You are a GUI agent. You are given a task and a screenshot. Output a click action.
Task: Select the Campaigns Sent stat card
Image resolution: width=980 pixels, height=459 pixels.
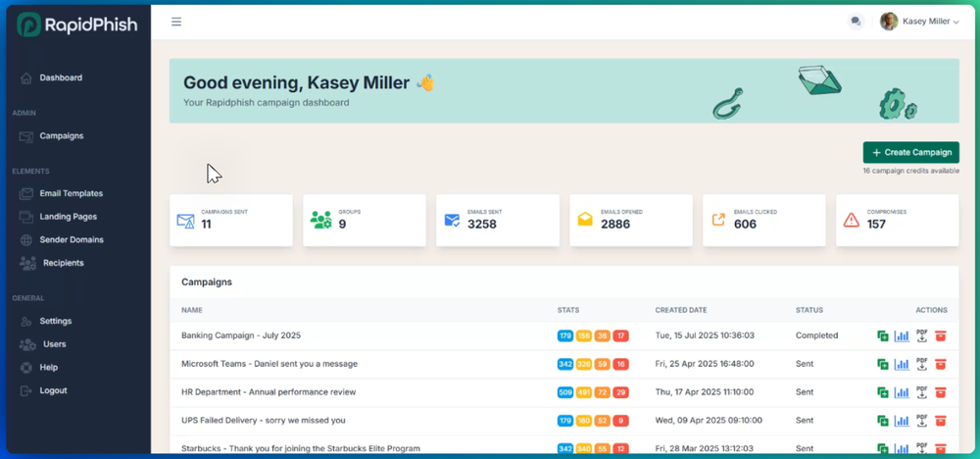[231, 220]
